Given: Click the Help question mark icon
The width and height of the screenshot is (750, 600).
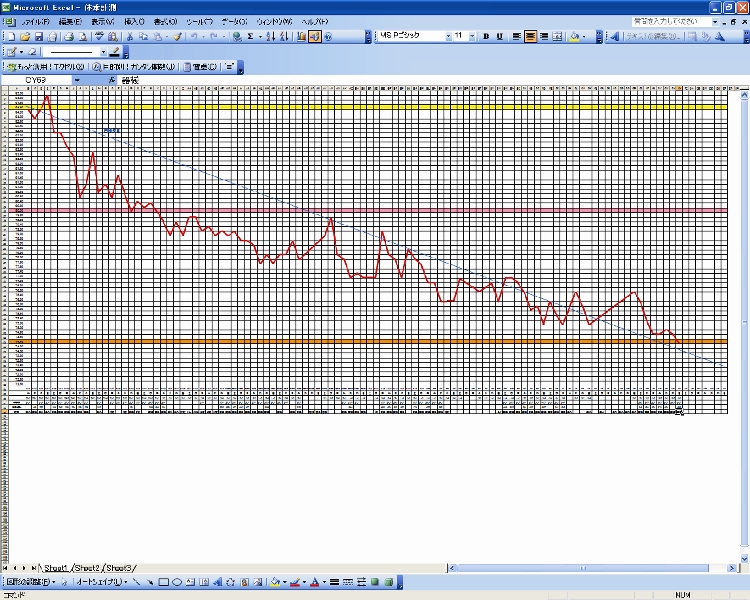Looking at the screenshot, I should (328, 36).
